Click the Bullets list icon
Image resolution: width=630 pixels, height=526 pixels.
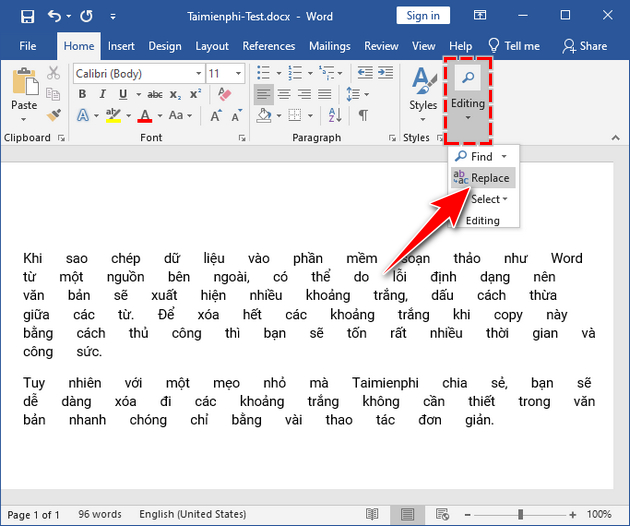264,73
